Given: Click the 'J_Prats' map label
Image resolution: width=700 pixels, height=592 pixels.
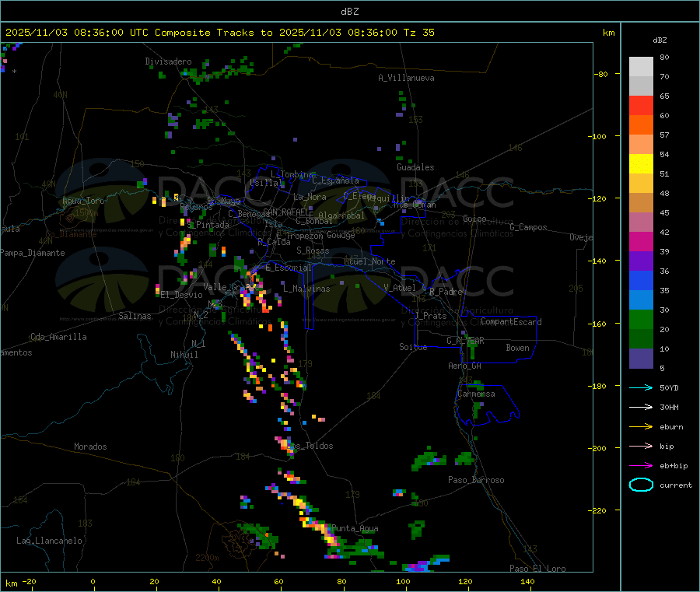Looking at the screenshot, I should (431, 316).
